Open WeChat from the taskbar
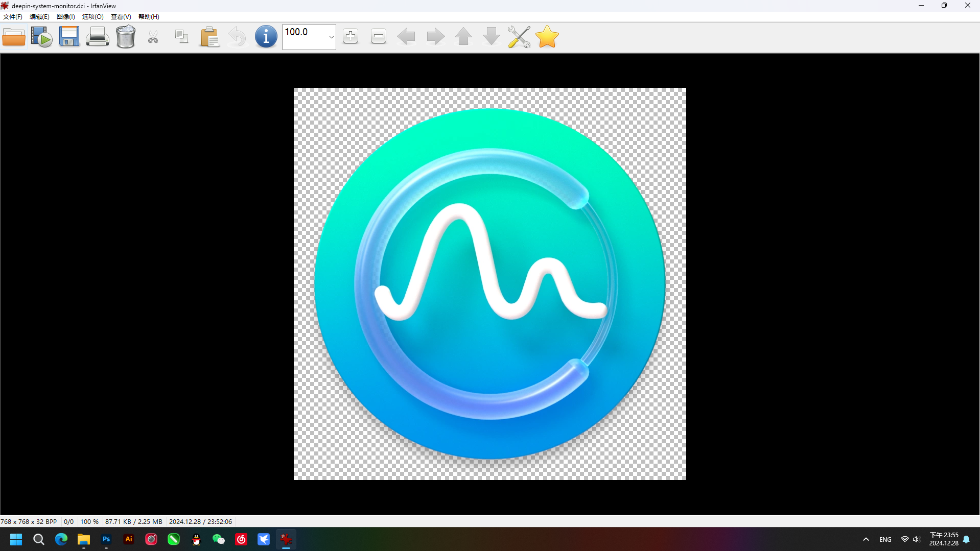 coord(219,539)
